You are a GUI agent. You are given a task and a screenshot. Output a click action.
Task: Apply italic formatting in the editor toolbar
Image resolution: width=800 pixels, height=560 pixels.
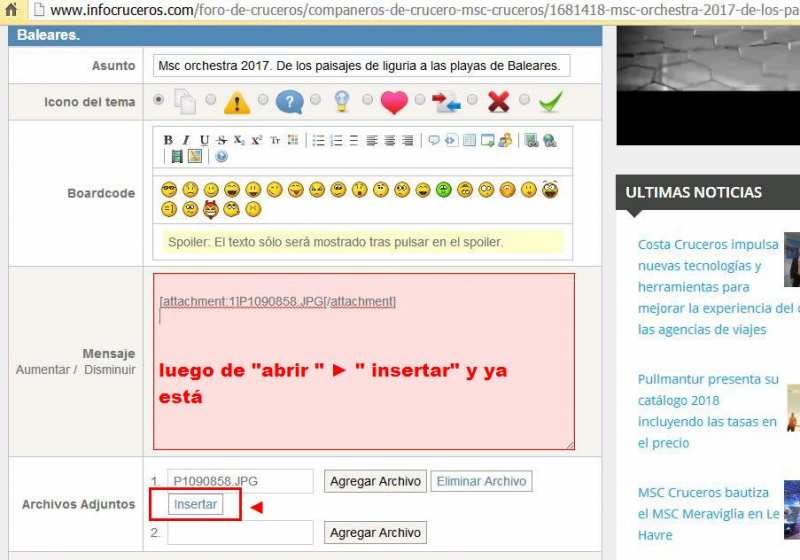point(186,140)
